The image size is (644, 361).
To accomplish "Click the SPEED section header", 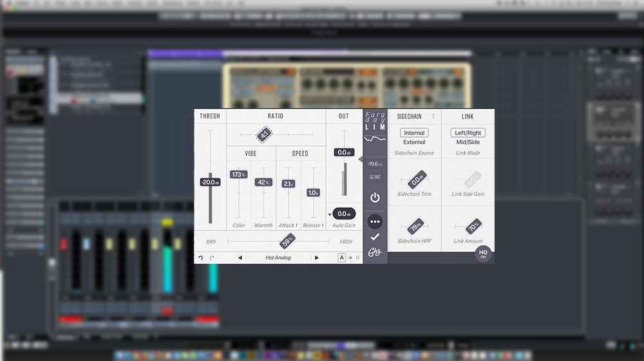I will click(x=300, y=153).
